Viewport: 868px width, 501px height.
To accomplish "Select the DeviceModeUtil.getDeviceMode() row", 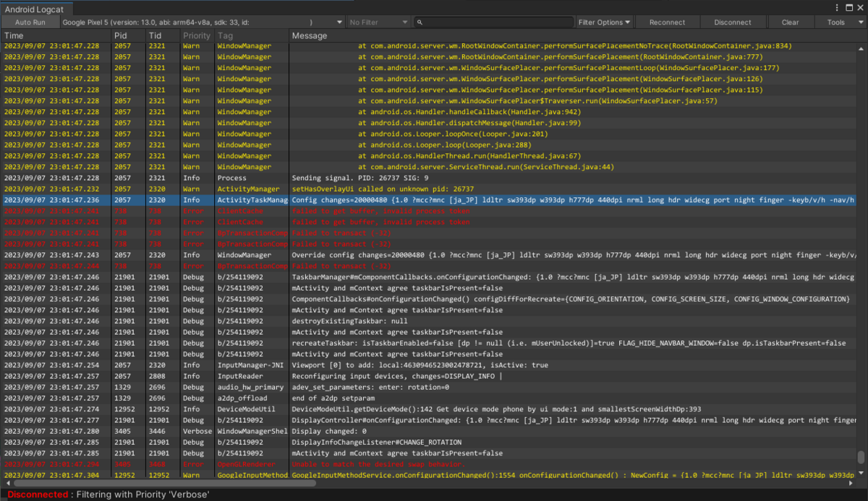I will (429, 409).
